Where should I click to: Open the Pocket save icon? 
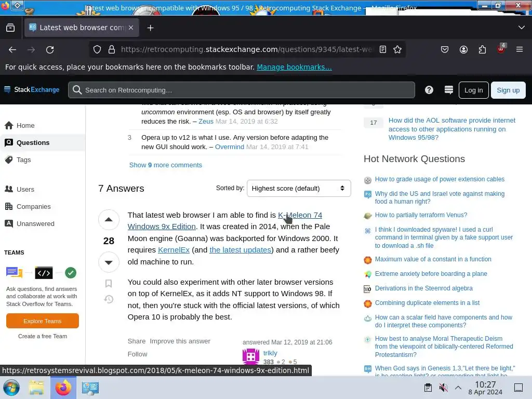point(445,50)
